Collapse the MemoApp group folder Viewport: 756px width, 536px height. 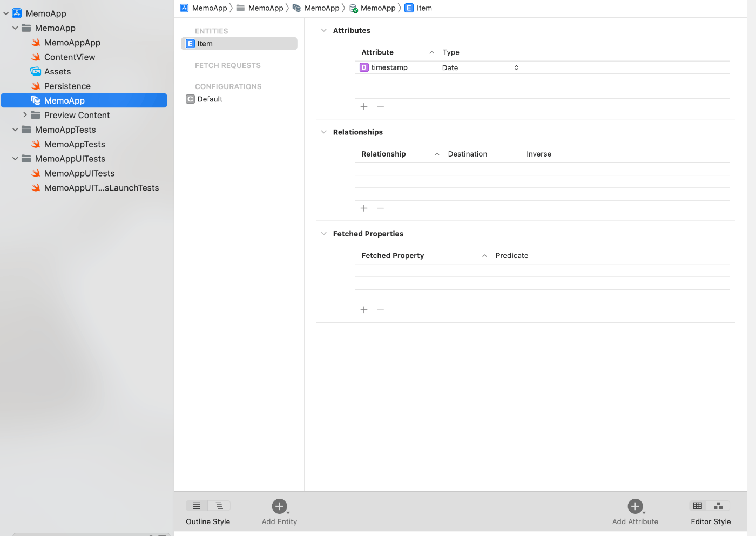15,28
